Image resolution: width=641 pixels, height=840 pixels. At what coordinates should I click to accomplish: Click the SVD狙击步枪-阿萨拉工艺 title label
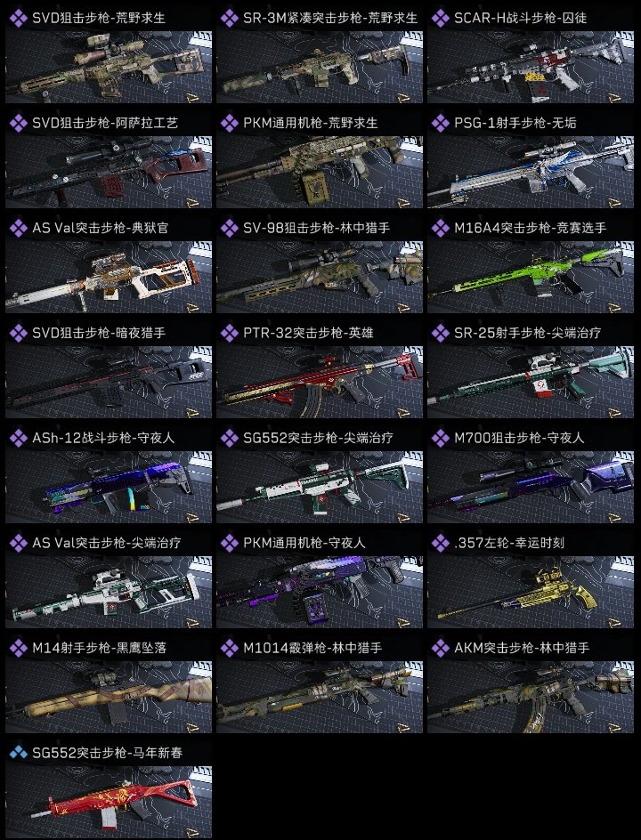pyautogui.click(x=105, y=123)
